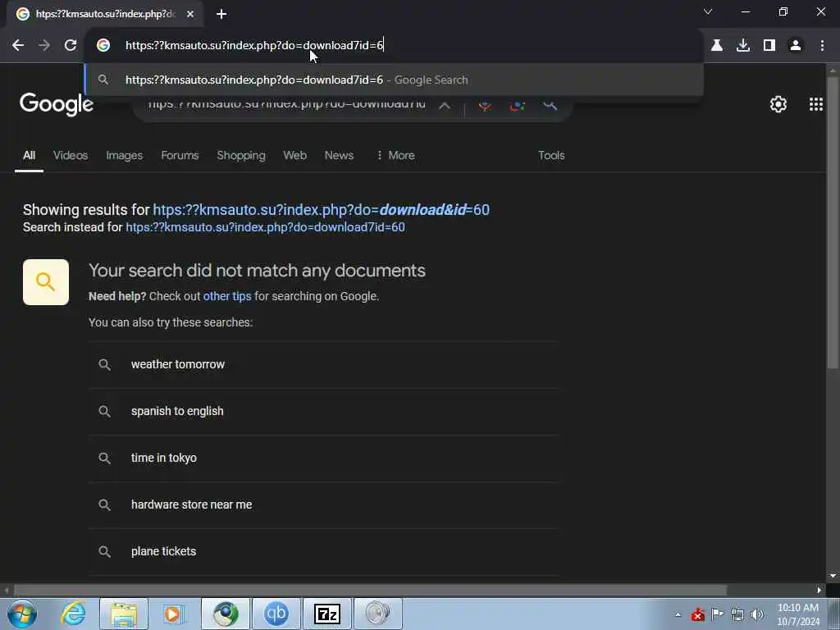Click the horizontal scrollbar thumb

click(370, 591)
